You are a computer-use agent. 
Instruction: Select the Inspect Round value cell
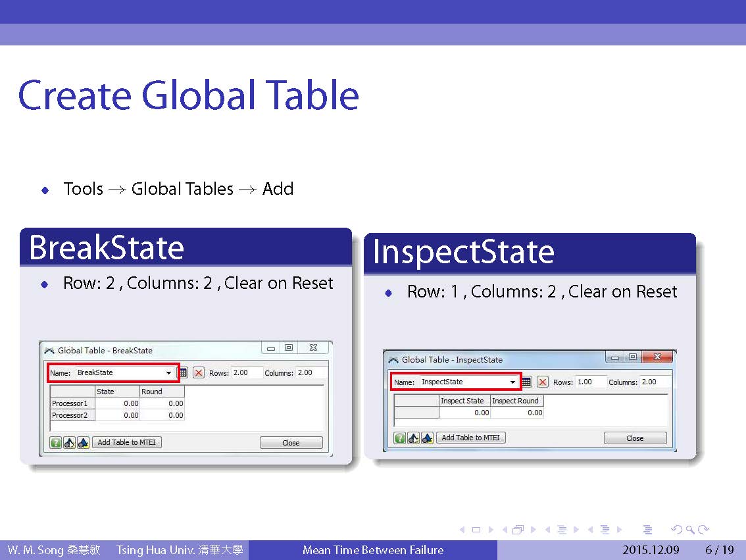517,413
